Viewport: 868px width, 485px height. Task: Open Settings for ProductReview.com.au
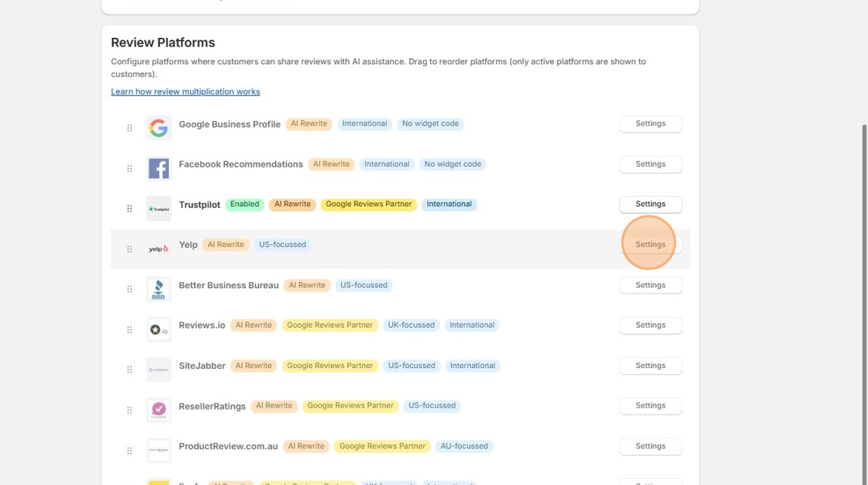click(650, 446)
